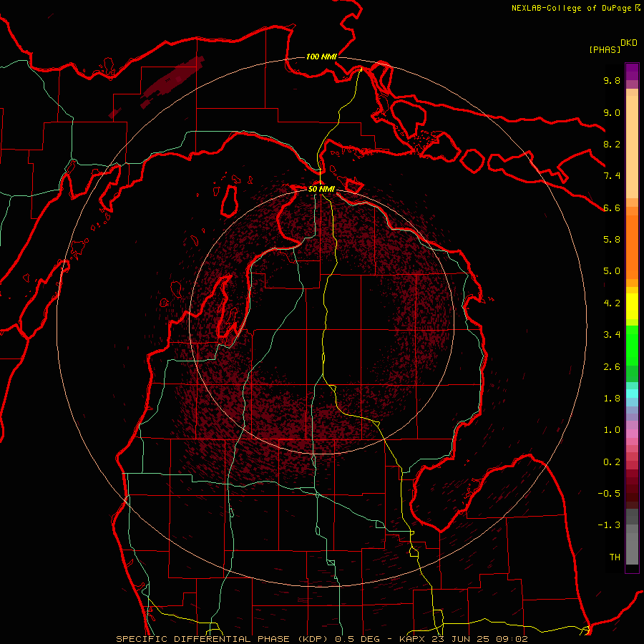Click the 6.6 scale value

point(612,208)
